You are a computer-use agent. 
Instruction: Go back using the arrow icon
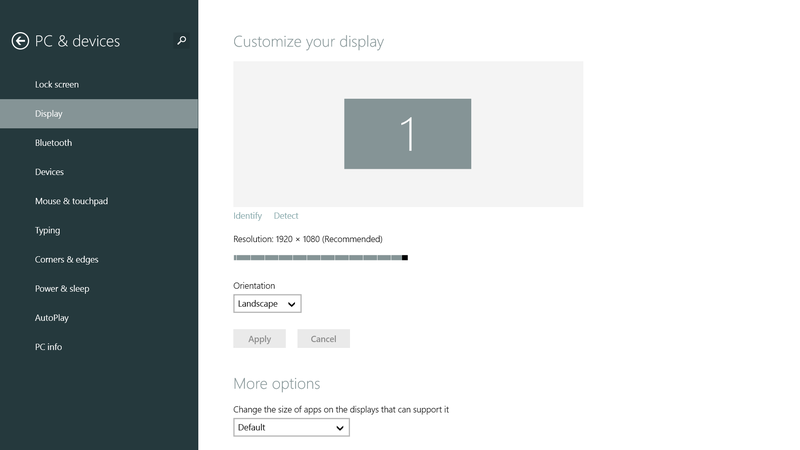click(x=20, y=41)
